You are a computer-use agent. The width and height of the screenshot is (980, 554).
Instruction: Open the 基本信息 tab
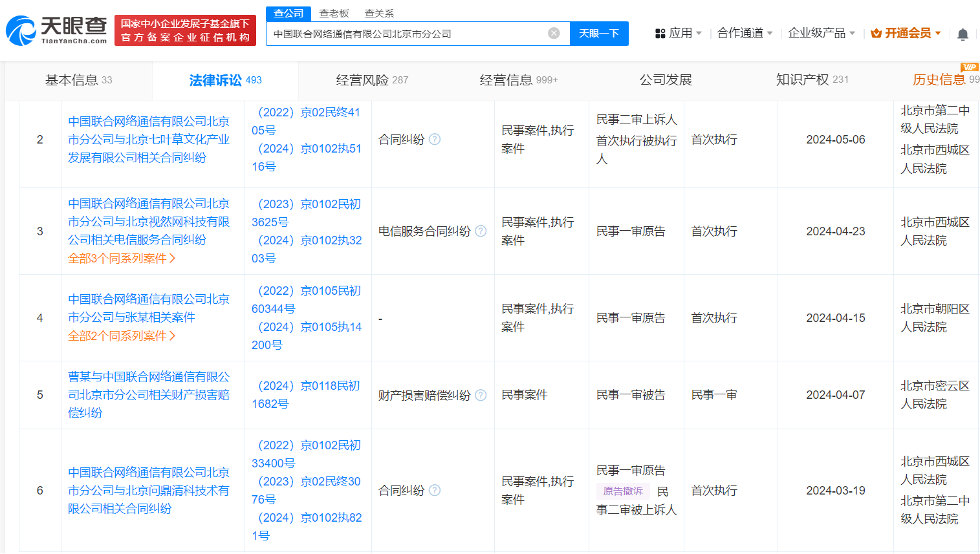pyautogui.click(x=79, y=80)
